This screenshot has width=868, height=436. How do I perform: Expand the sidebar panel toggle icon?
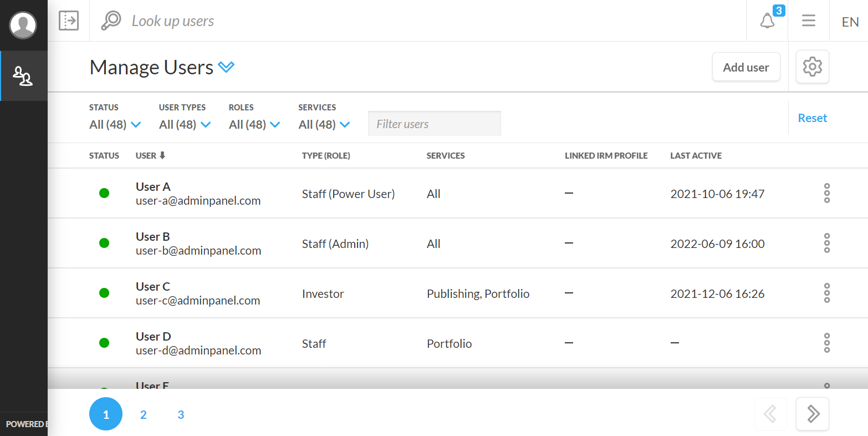[69, 21]
